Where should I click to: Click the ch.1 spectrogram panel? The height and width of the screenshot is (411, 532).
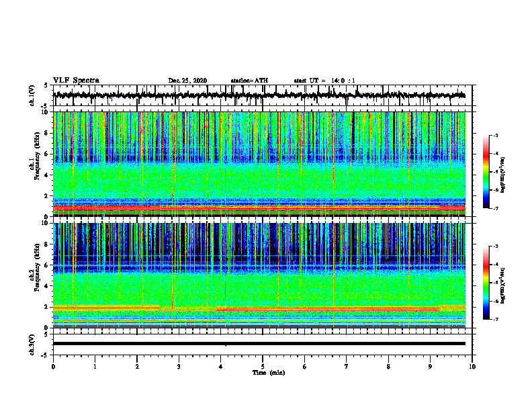click(259, 164)
